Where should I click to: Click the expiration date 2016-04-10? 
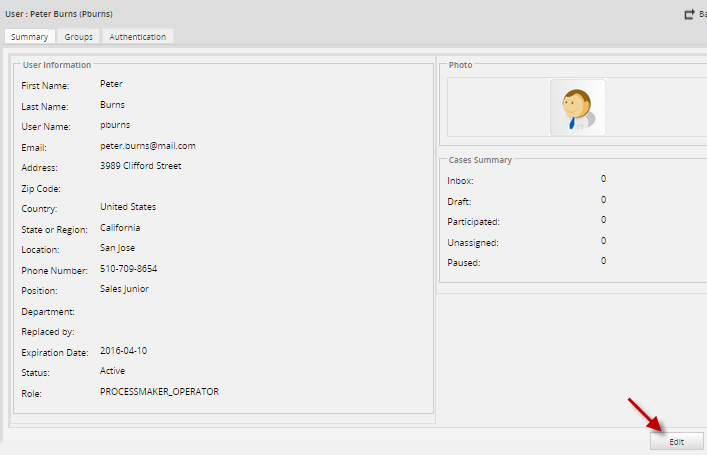[x=124, y=351]
